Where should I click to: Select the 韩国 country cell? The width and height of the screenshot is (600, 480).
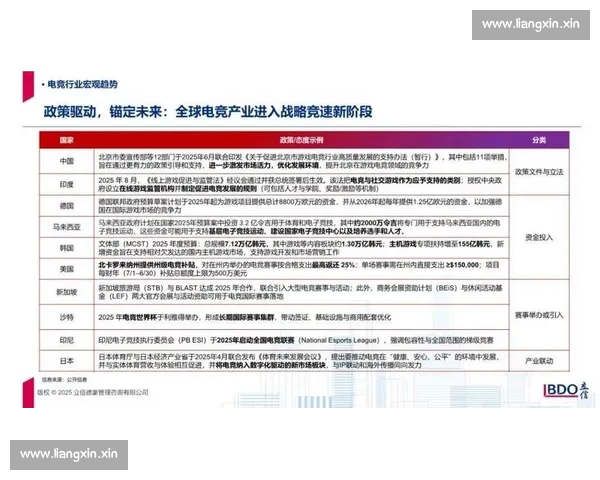67,248
